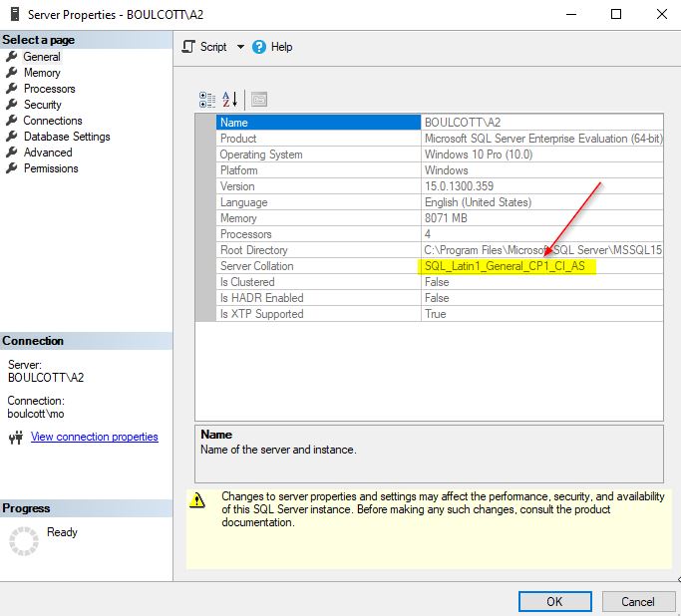The height and width of the screenshot is (616, 681).
Task: Click the connection properties plug icon
Action: tap(16, 438)
